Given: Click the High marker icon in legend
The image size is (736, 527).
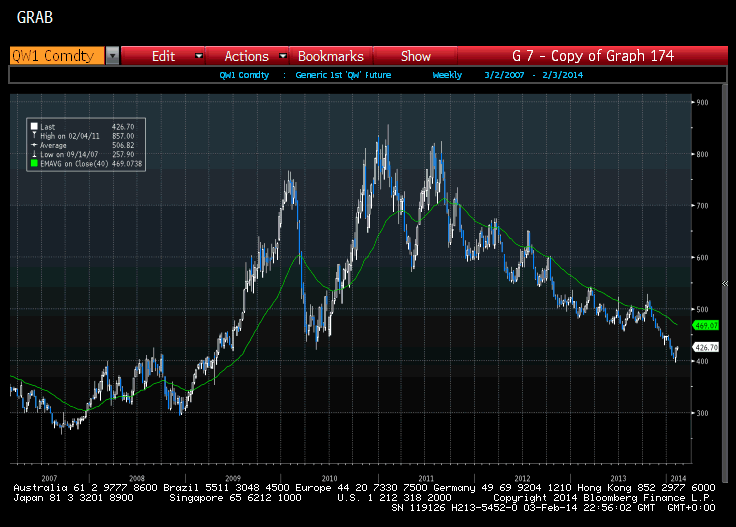Looking at the screenshot, I should pyautogui.click(x=34, y=135).
